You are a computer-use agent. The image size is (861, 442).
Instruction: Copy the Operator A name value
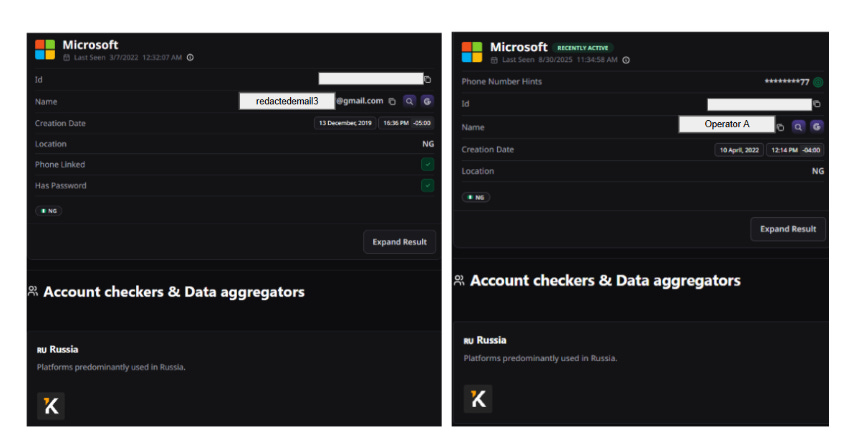[x=780, y=127]
